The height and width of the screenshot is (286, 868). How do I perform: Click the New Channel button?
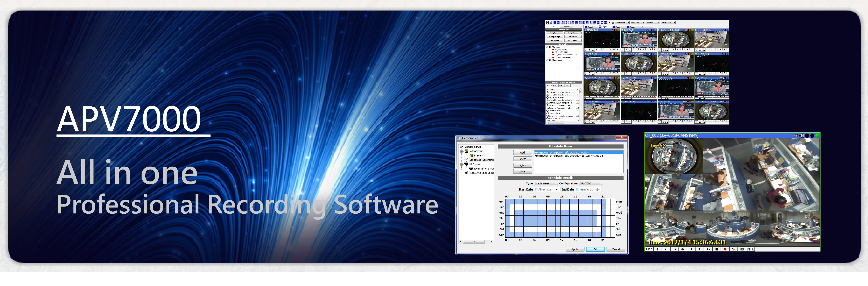[x=555, y=41]
